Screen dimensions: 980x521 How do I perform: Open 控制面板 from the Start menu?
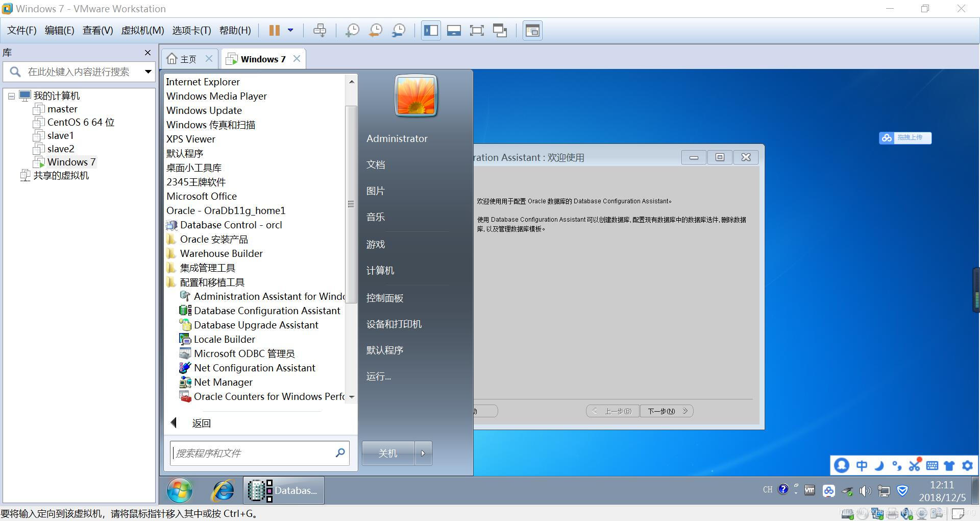point(385,298)
